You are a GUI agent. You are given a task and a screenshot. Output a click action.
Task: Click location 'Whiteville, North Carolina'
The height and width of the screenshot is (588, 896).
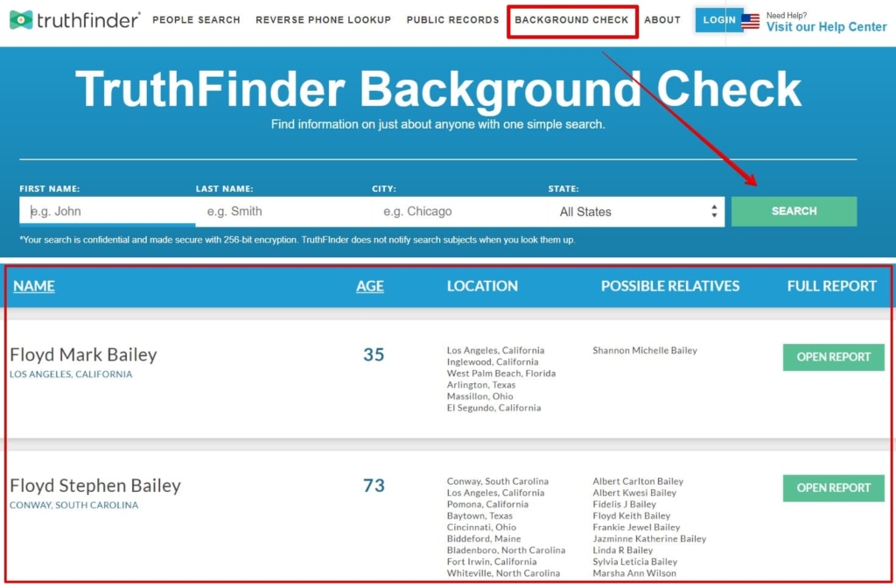pyautogui.click(x=503, y=573)
